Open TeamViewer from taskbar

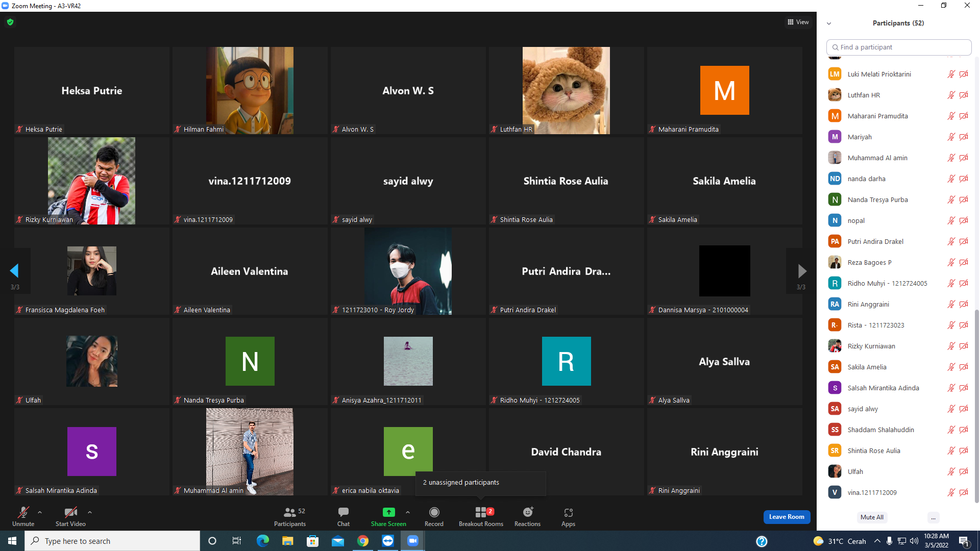tap(388, 541)
